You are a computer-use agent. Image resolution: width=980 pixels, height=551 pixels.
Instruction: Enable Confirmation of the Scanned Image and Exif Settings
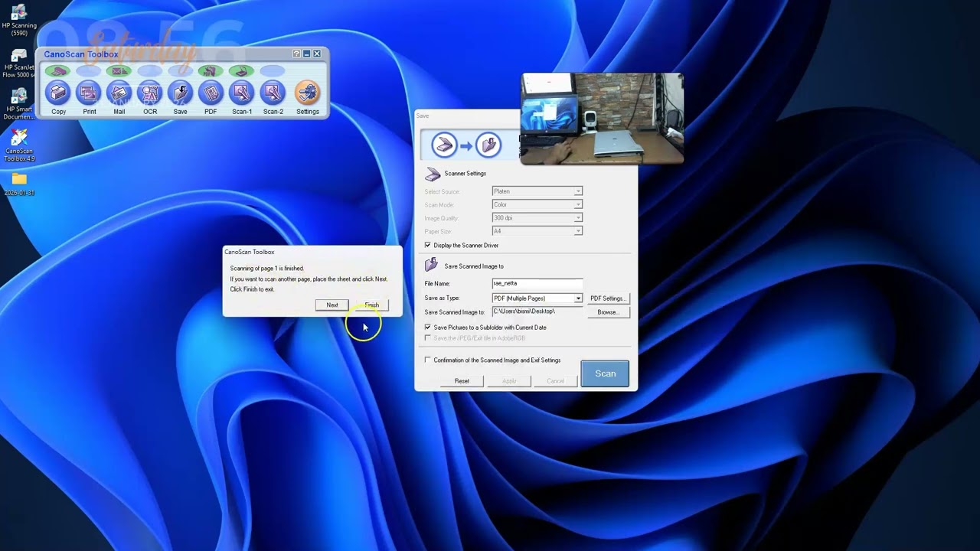tap(428, 360)
